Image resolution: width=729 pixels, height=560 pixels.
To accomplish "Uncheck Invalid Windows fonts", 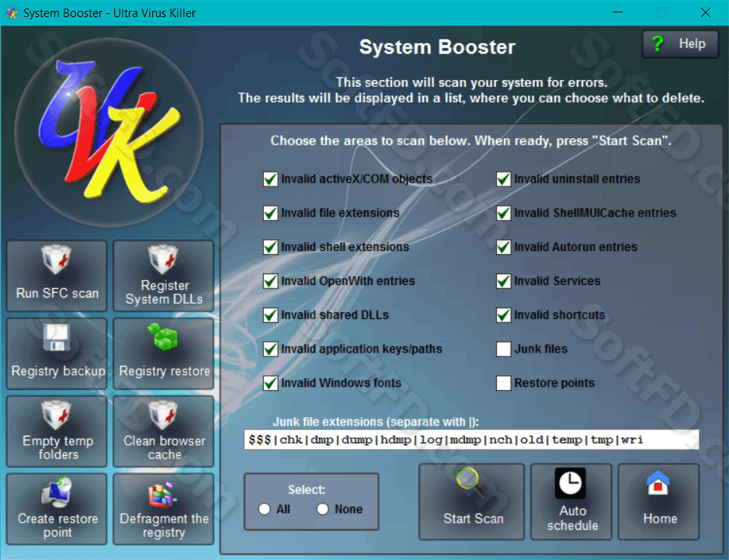I will [x=271, y=383].
